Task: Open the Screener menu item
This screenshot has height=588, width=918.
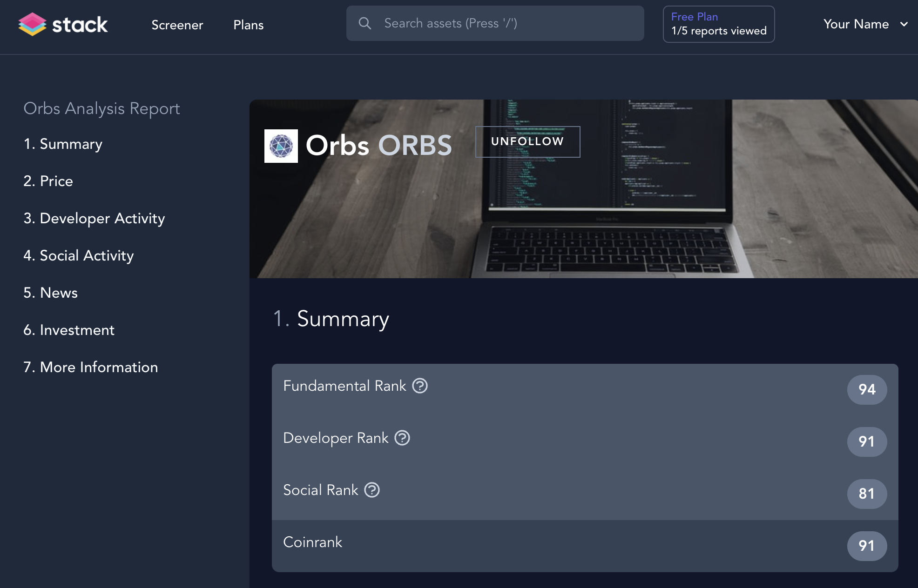Action: tap(177, 25)
